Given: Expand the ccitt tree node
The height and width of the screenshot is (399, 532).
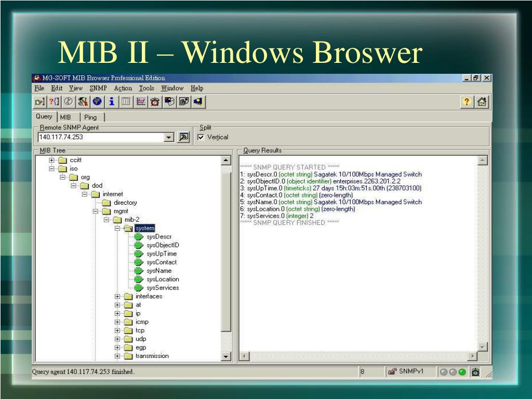Looking at the screenshot, I should pos(51,160).
